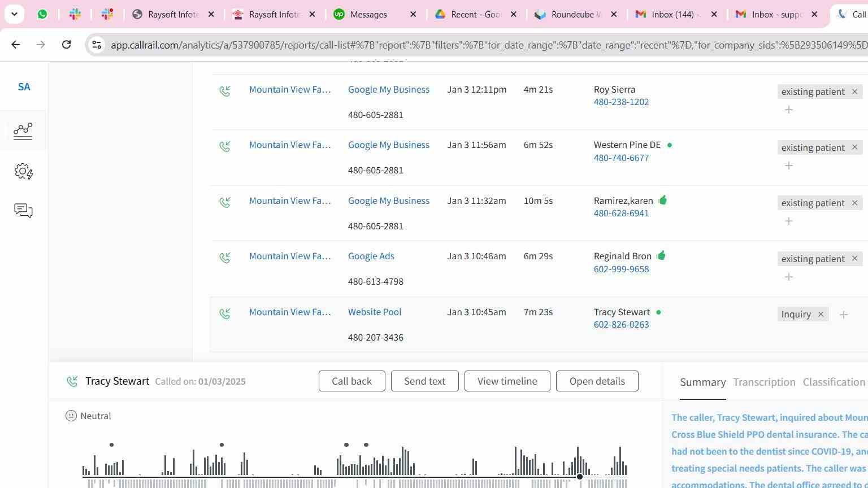Viewport: 868px width, 488px height.
Task: Click phone number 480-628-6941
Action: (621, 213)
